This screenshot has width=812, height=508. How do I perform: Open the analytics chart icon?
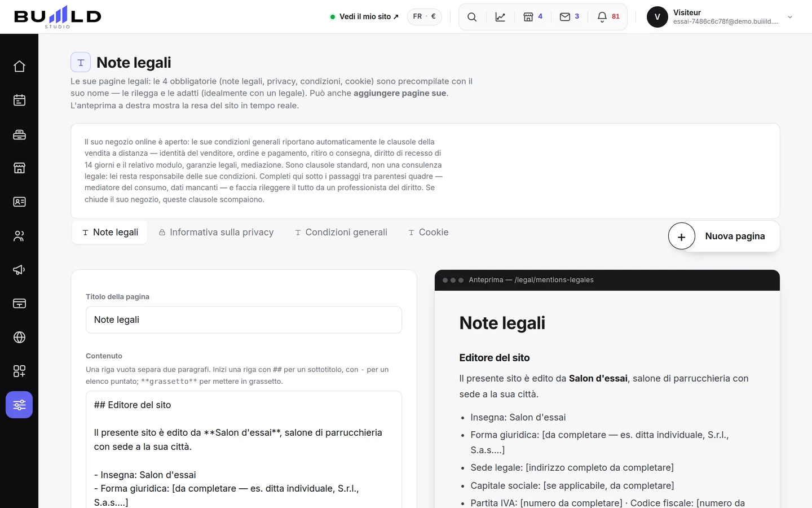pyautogui.click(x=500, y=17)
